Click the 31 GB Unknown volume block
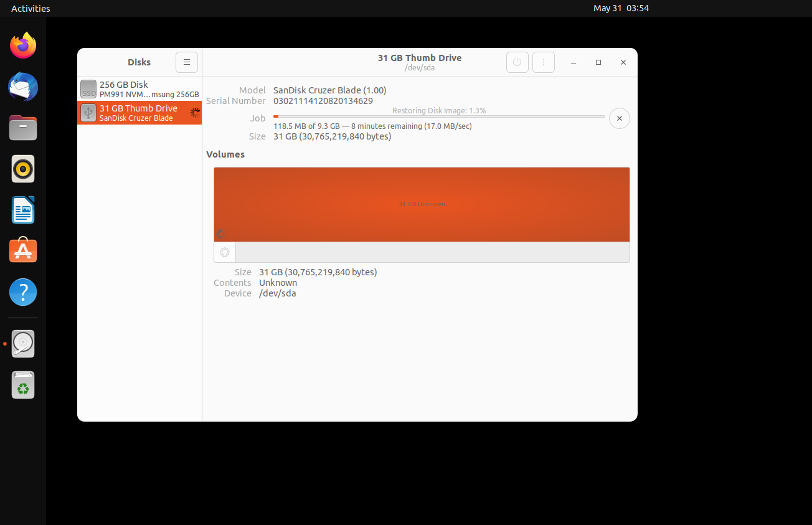The width and height of the screenshot is (812, 525). [422, 204]
